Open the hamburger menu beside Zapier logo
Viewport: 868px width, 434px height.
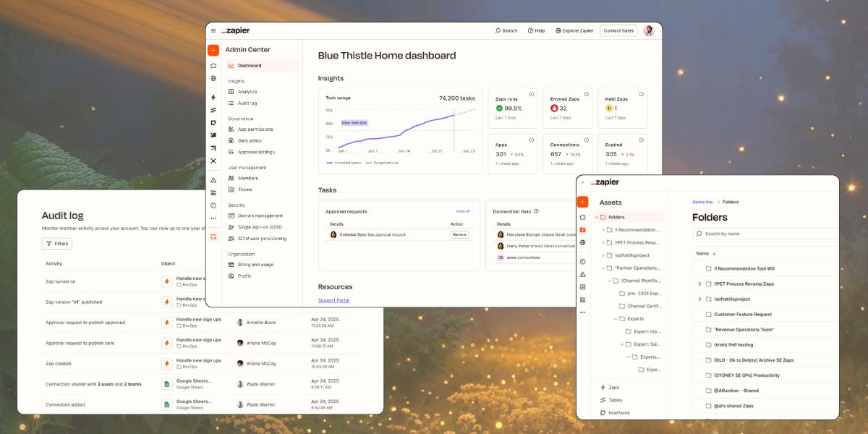[213, 30]
